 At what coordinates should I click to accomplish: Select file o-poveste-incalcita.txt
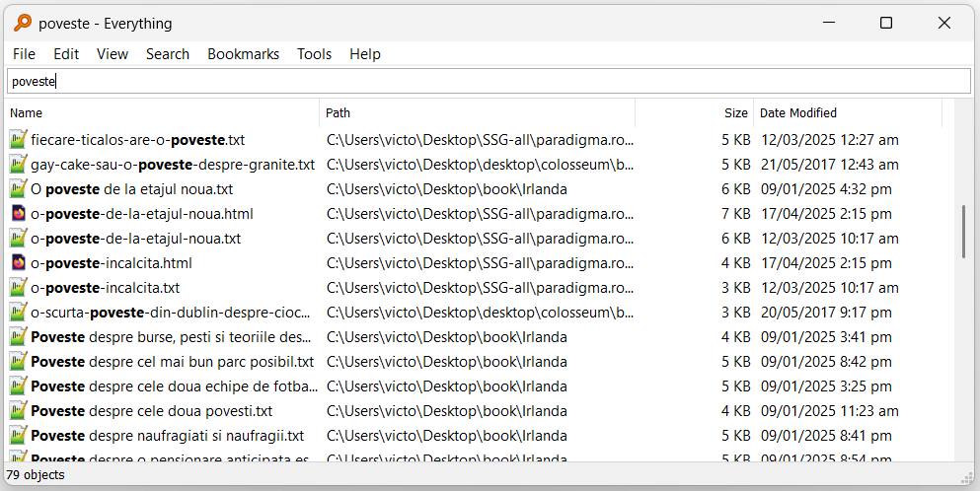pyautogui.click(x=105, y=288)
